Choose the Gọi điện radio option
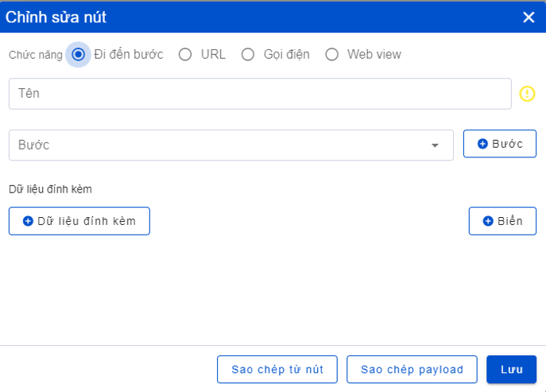The height and width of the screenshot is (392, 546). tap(248, 54)
